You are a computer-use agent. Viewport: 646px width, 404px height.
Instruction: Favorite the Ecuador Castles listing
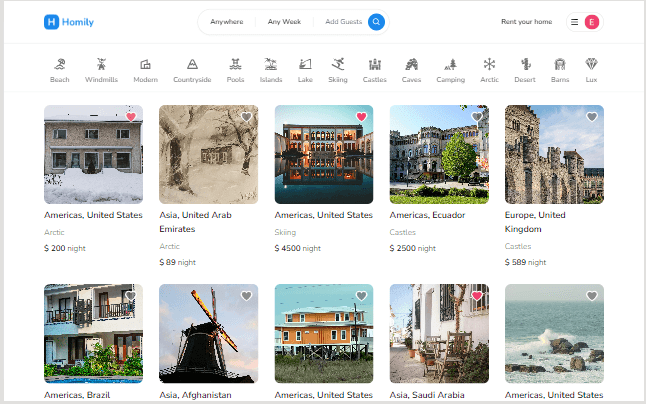[477, 117]
